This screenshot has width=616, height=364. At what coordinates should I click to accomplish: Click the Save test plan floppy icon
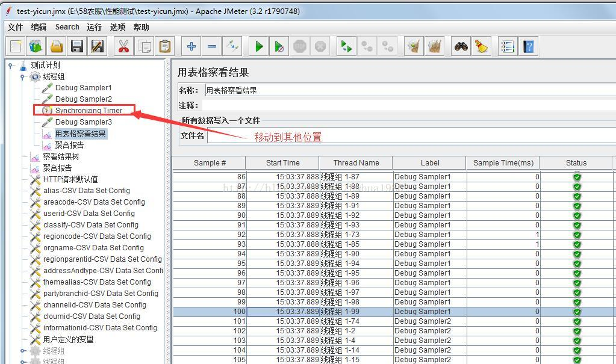[77, 47]
